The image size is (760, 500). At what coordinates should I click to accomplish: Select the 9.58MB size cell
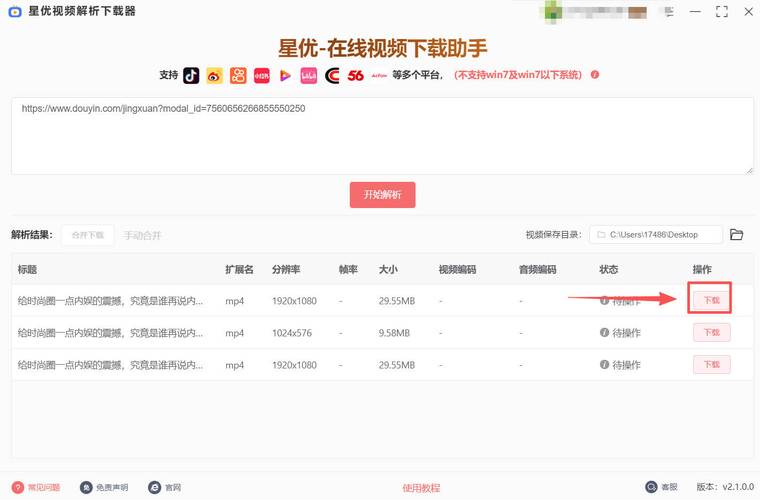394,333
